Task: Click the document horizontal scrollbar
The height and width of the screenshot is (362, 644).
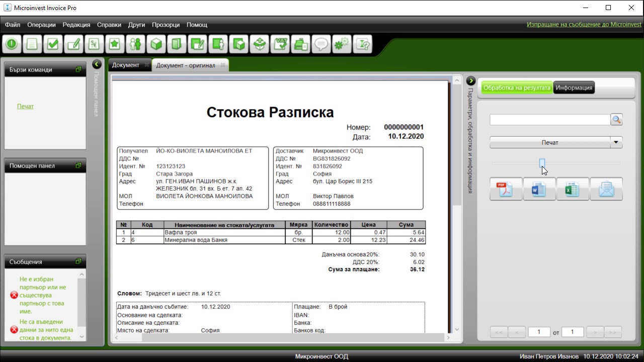Action: tap(281, 338)
